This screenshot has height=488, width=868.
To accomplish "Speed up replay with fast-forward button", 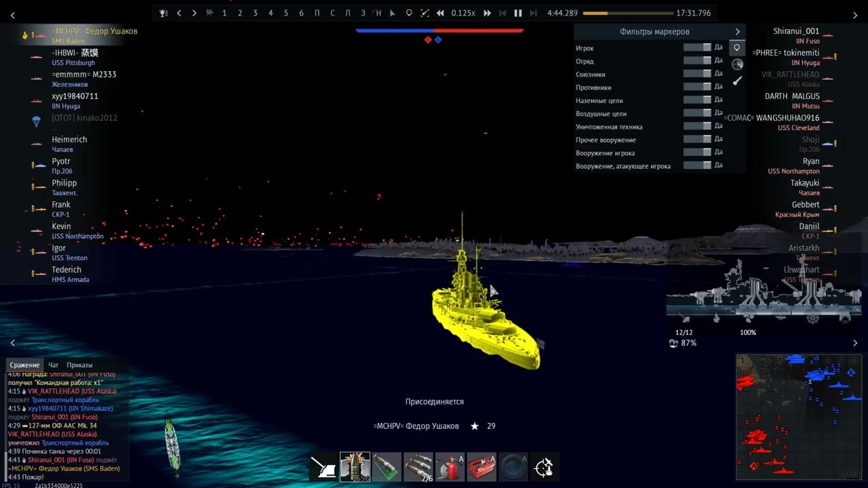I will pos(487,13).
